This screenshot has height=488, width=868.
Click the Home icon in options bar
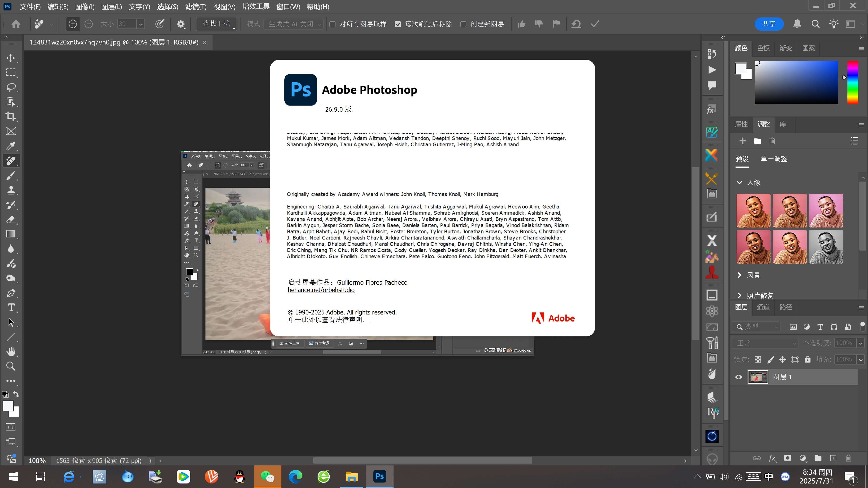pos(16,24)
